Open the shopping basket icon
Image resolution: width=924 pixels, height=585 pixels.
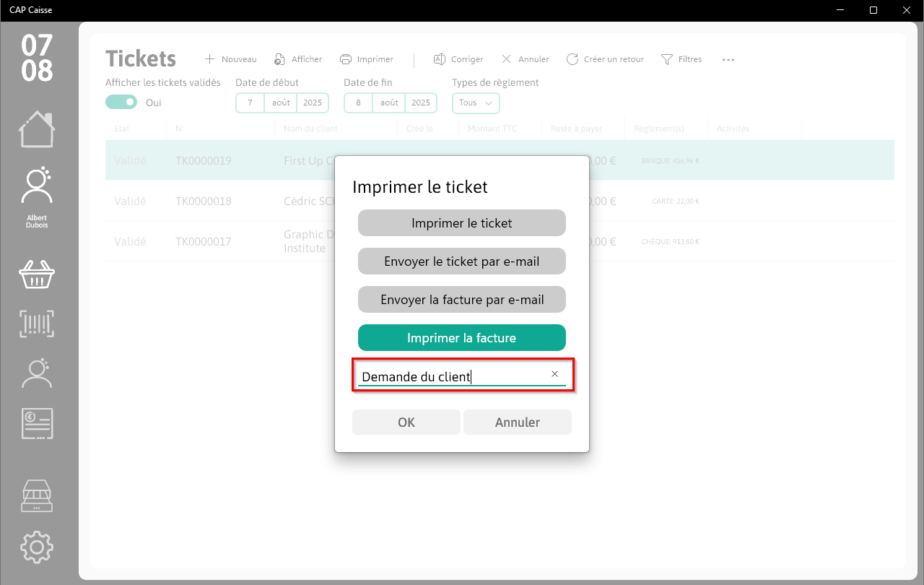tap(37, 274)
